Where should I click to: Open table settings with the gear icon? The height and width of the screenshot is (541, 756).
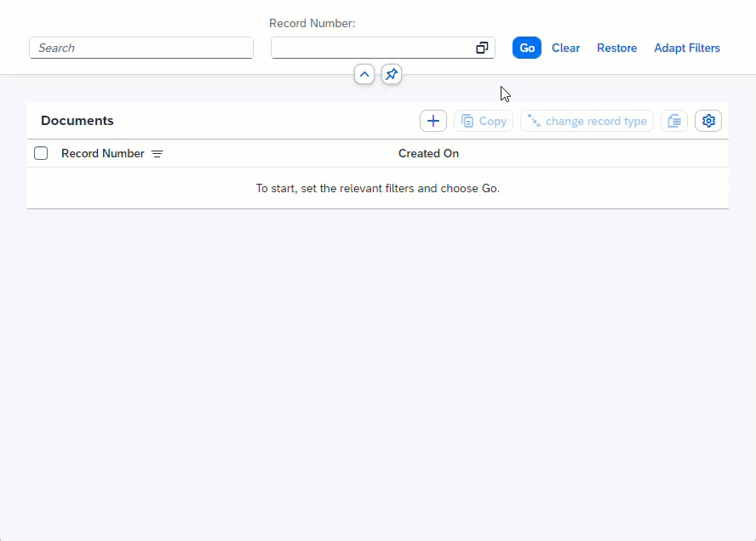[707, 121]
